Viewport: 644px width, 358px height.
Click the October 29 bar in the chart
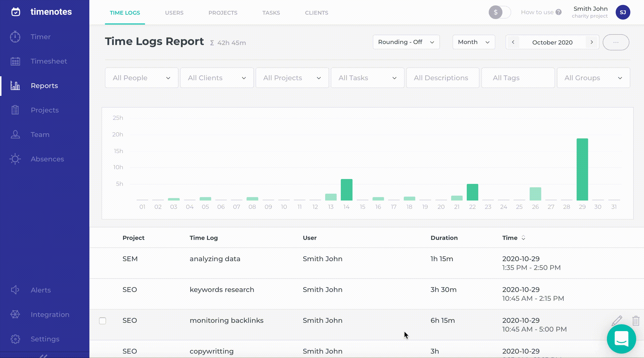[582, 169]
